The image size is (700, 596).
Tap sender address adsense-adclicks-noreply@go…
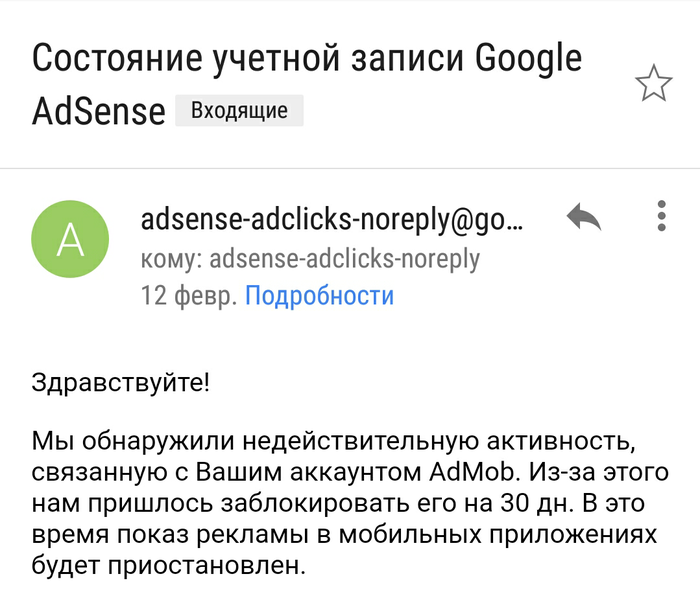pos(331,219)
